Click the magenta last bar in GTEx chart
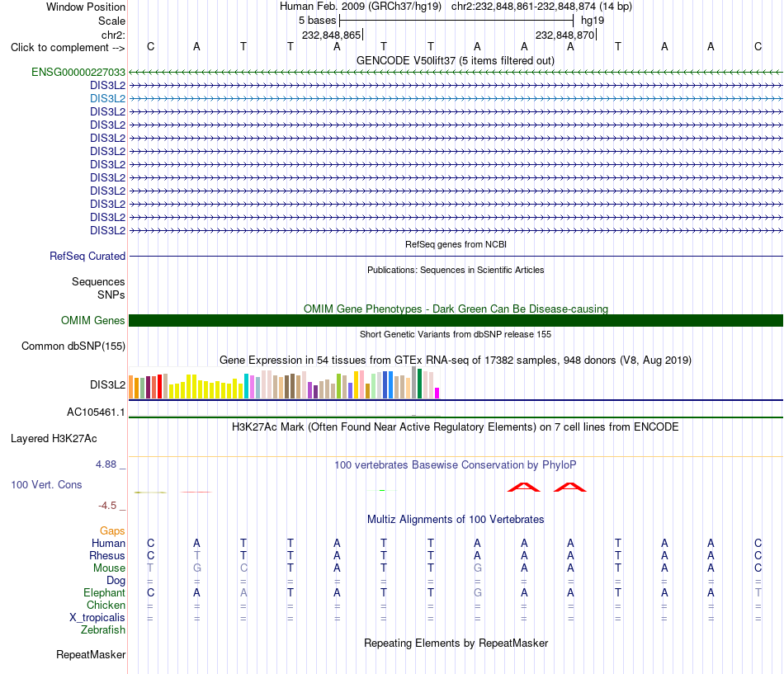Screen dimensions: 784x674 pyautogui.click(x=437, y=393)
